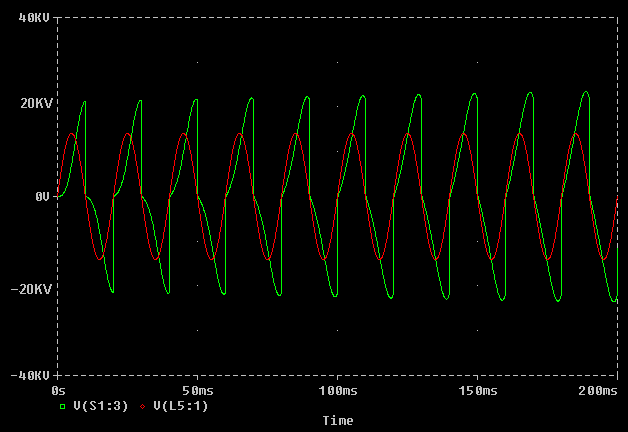
Task: Click the red diamond marker in the legend
Action: (x=143, y=406)
